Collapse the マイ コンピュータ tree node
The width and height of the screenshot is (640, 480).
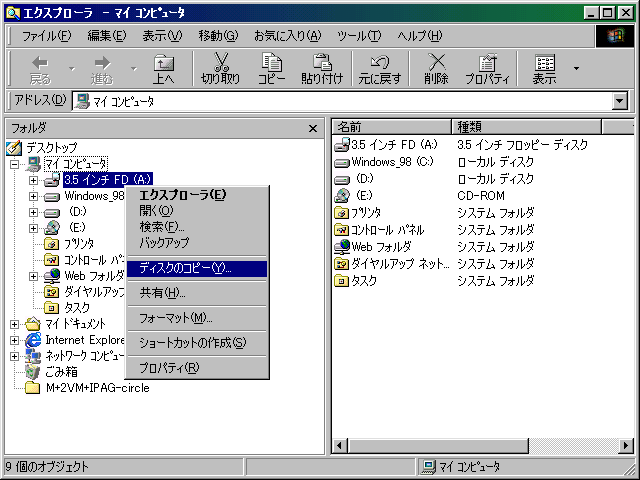(15, 164)
